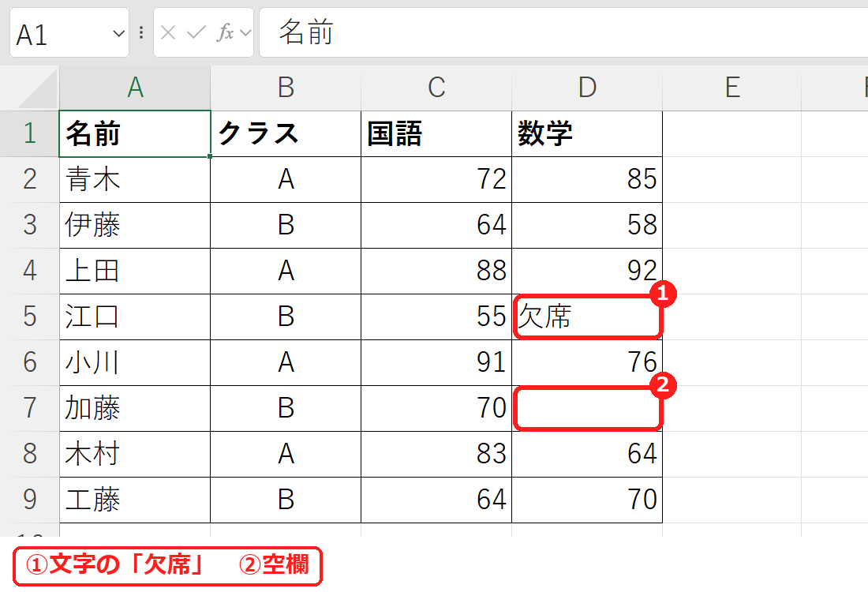Click the 数学 header cell
The width and height of the screenshot is (868, 592).
pyautogui.click(x=587, y=133)
